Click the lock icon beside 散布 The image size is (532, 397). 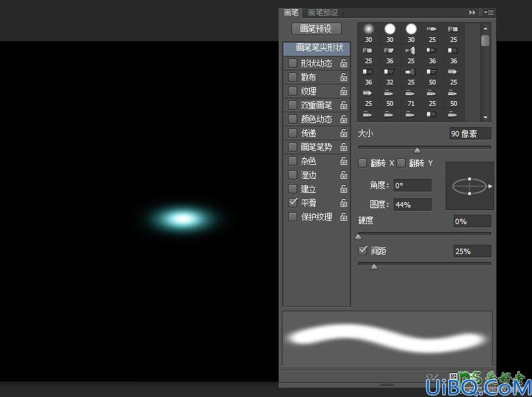tap(344, 77)
